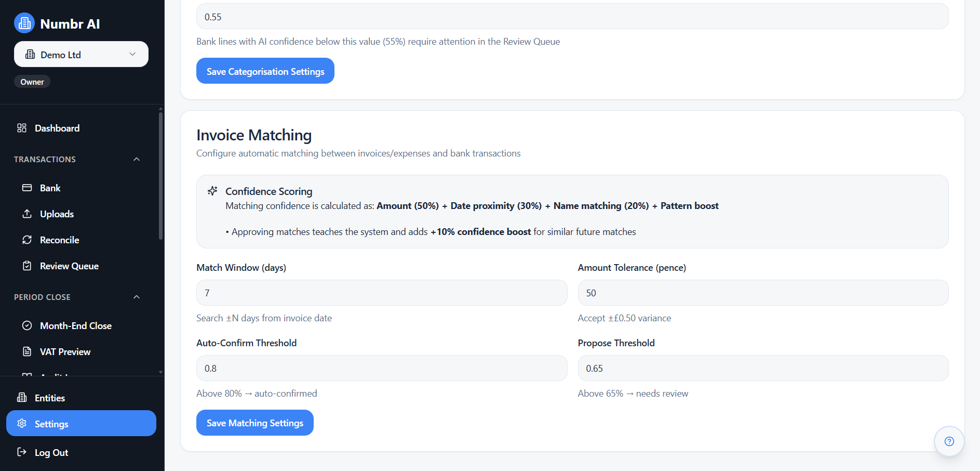Open Reconcile via the circular arrows icon
Image resolution: width=980 pixels, height=471 pixels.
click(x=28, y=240)
